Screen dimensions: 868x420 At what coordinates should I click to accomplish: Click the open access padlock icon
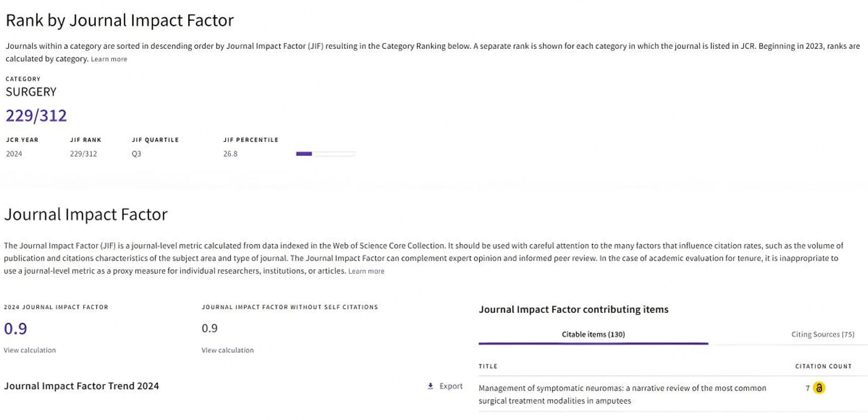point(820,388)
